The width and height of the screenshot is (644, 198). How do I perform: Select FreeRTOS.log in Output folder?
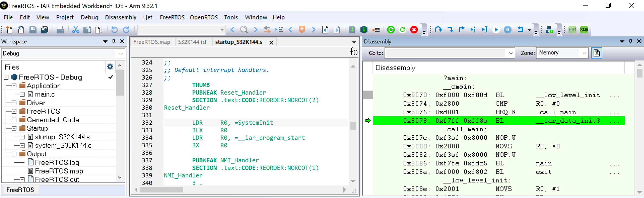point(57,163)
